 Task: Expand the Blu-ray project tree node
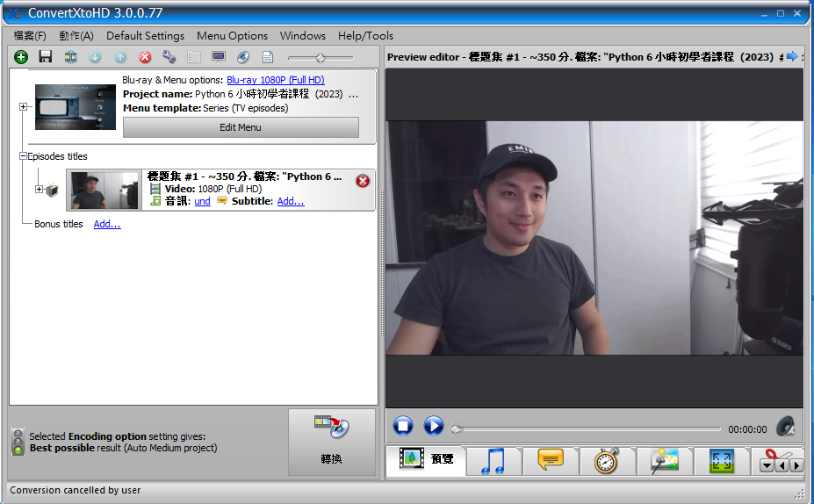[x=24, y=107]
